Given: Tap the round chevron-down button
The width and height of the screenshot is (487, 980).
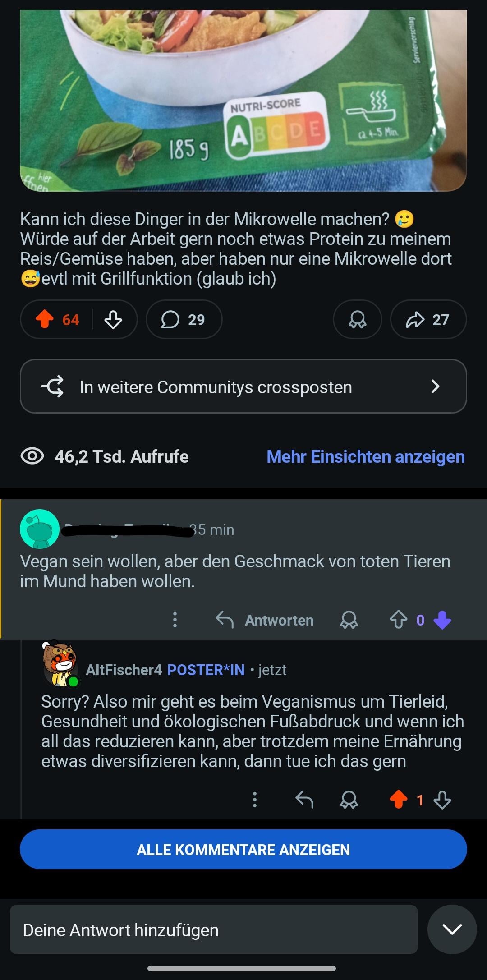Looking at the screenshot, I should [452, 929].
